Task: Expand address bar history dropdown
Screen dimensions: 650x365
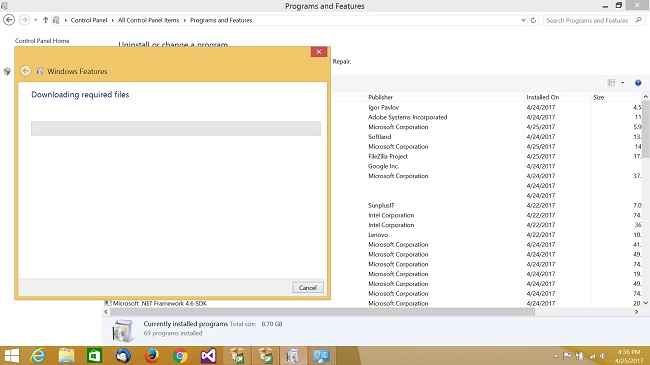Action: point(523,20)
